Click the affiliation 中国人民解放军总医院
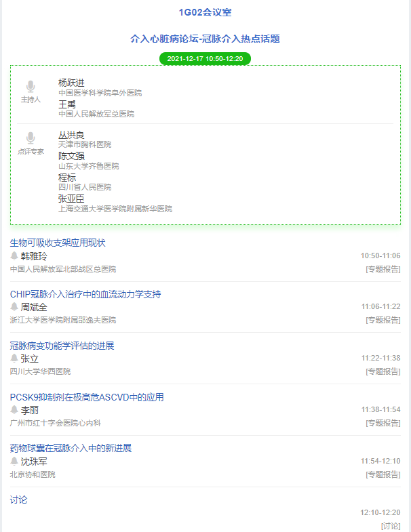This screenshot has width=411, height=532. coord(96,114)
